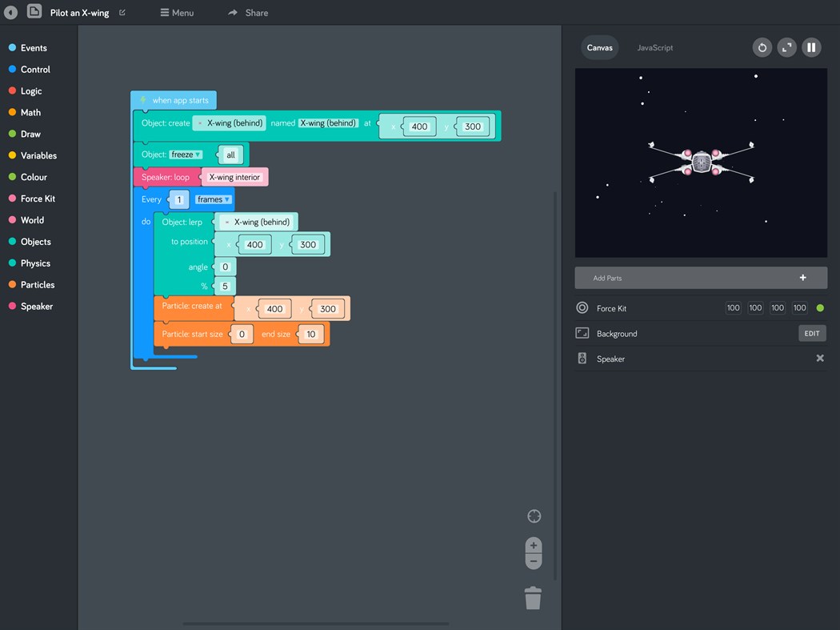Select the pause icon above the canvas
Screen dimensions: 840x630
(x=811, y=47)
